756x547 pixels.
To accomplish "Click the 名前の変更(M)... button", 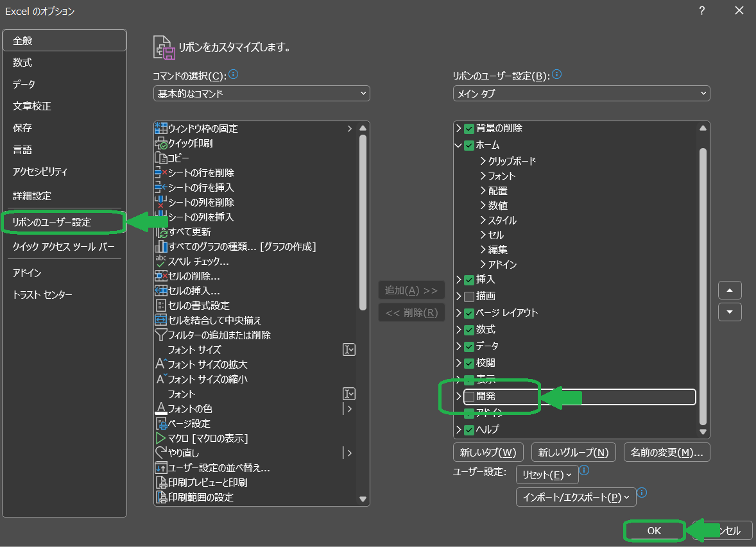I will point(667,453).
